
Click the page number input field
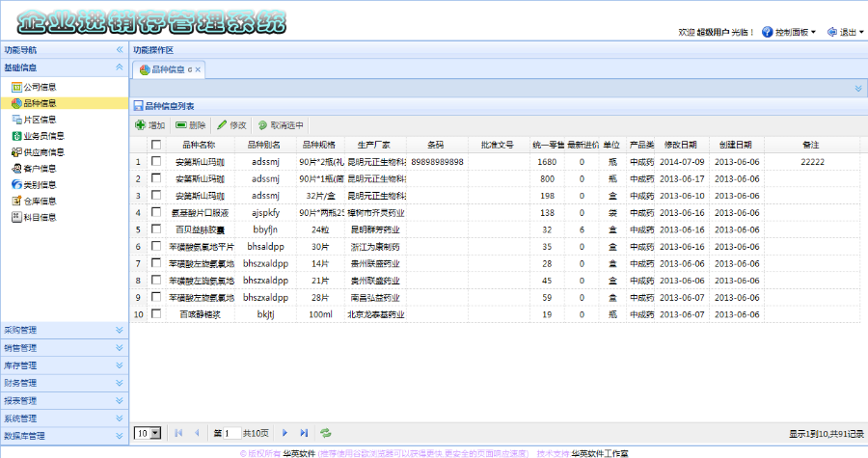coord(231,433)
